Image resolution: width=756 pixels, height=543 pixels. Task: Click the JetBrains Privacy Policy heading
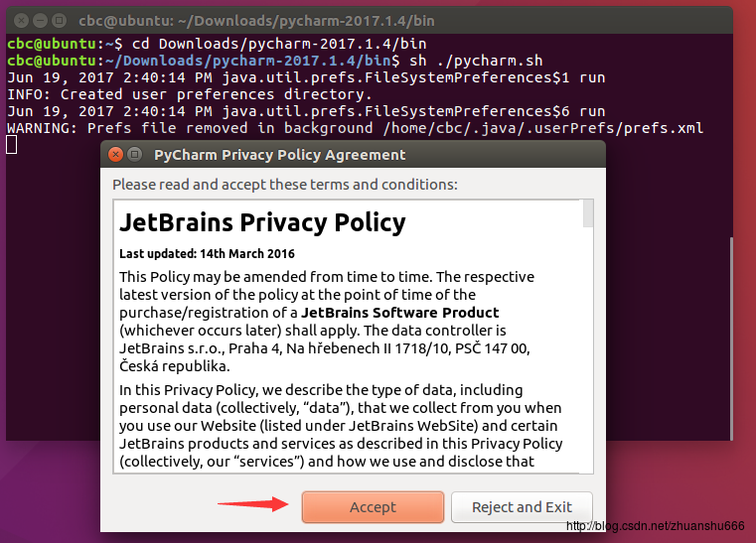click(262, 222)
